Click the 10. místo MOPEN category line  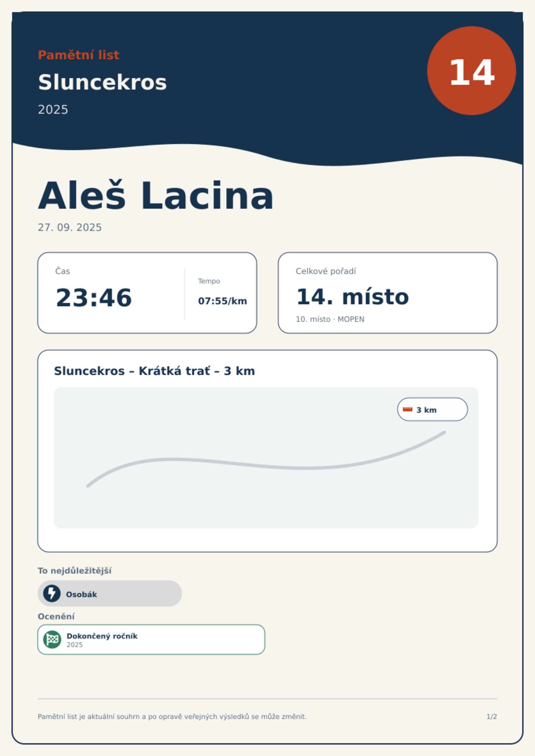coord(330,319)
